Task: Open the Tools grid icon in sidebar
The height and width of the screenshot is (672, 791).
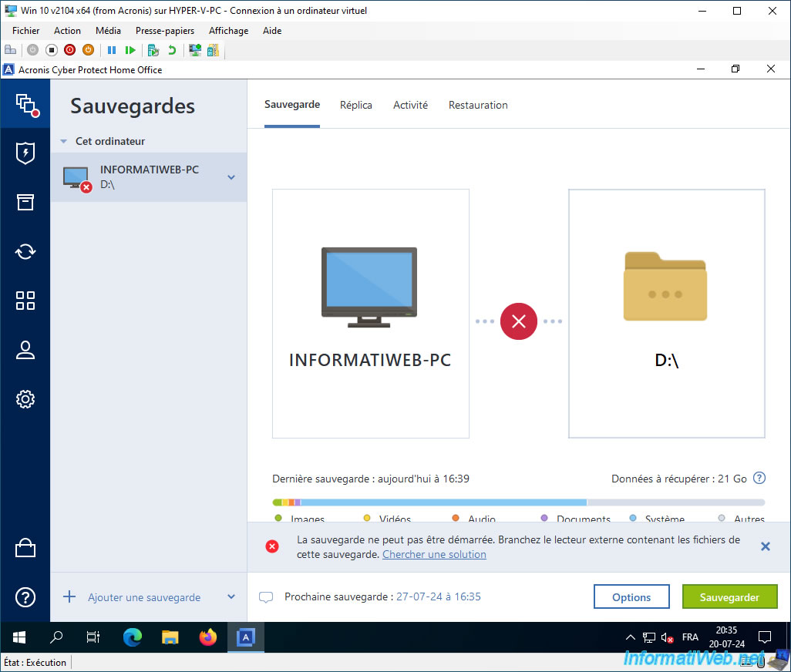Action: 25,301
